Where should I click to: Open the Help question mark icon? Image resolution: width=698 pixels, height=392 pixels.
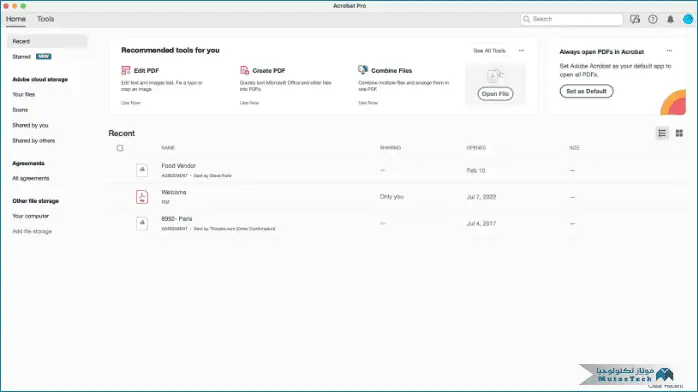click(x=653, y=19)
